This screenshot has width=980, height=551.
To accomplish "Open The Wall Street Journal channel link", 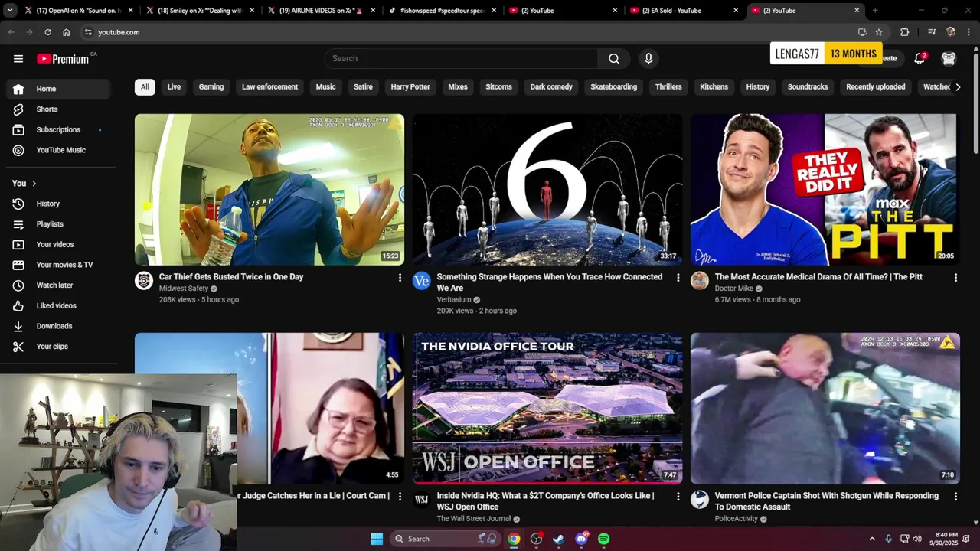I will [x=474, y=519].
